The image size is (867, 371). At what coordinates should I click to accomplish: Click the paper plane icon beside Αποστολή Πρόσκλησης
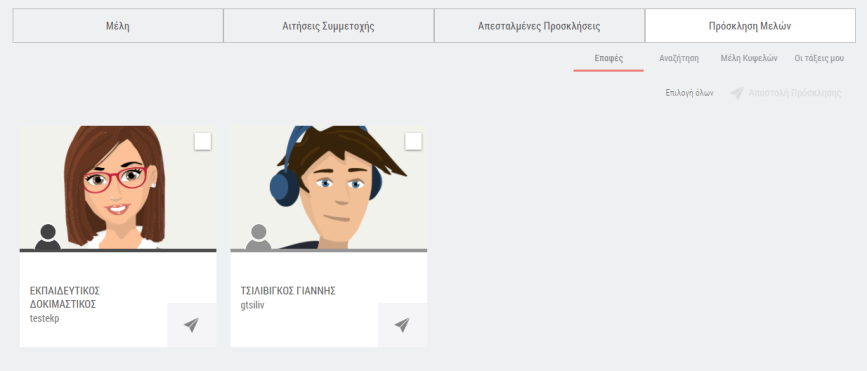tap(737, 93)
